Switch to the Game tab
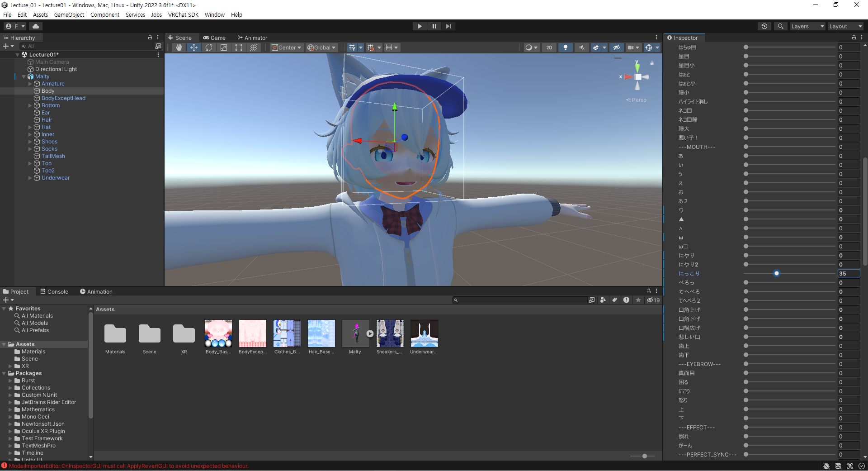 pyautogui.click(x=214, y=38)
